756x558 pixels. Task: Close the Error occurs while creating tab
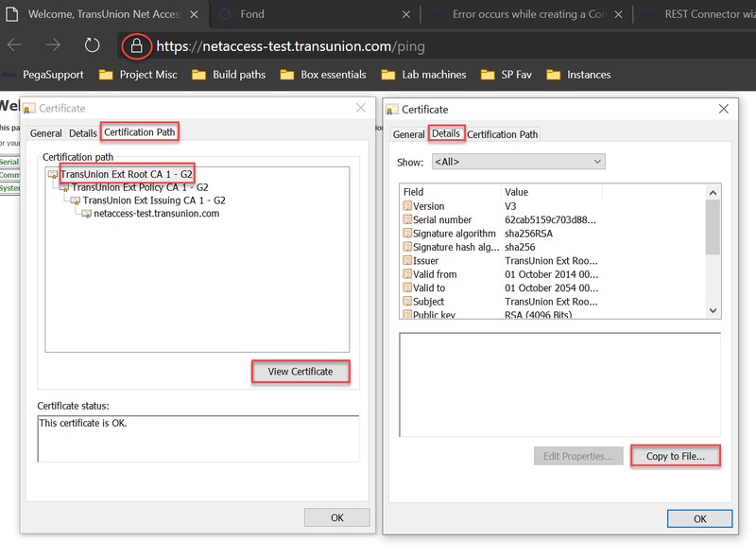coord(619,14)
